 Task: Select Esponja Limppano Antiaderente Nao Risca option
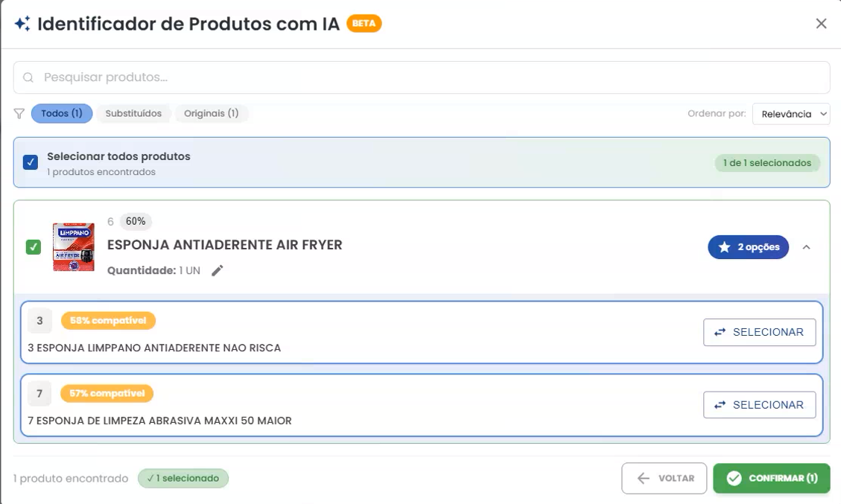[760, 333]
